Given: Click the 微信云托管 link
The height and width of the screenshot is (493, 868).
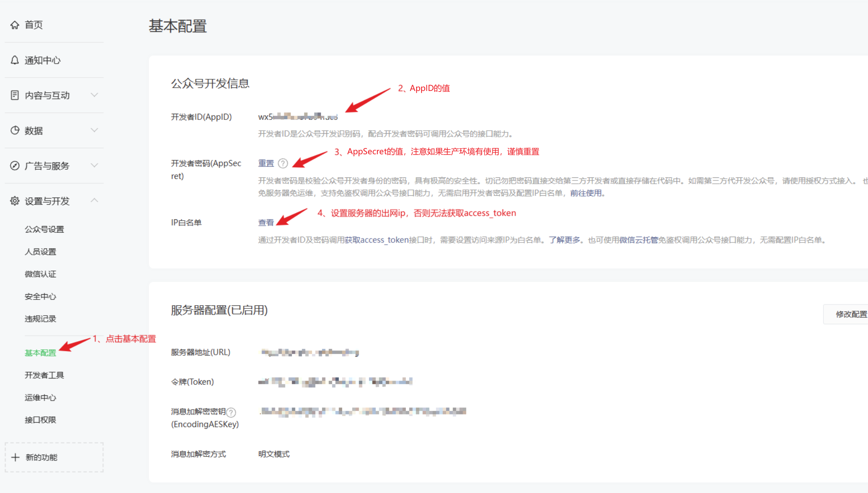Looking at the screenshot, I should [639, 240].
